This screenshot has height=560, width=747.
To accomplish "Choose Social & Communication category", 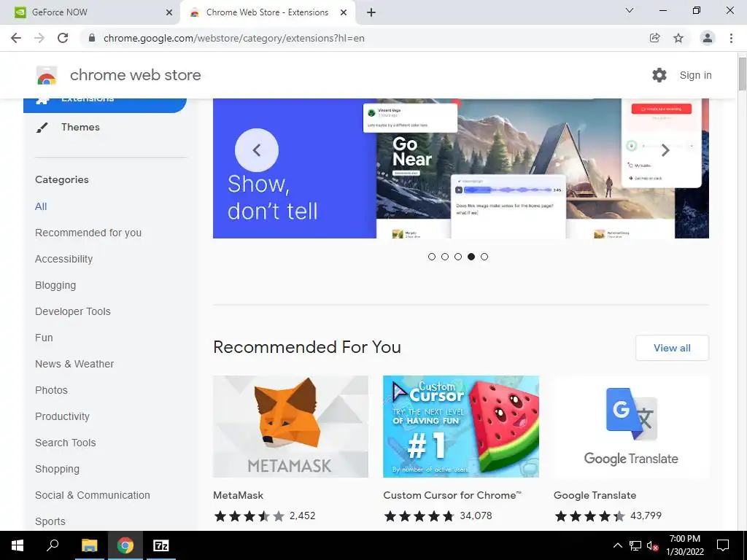I will point(93,495).
